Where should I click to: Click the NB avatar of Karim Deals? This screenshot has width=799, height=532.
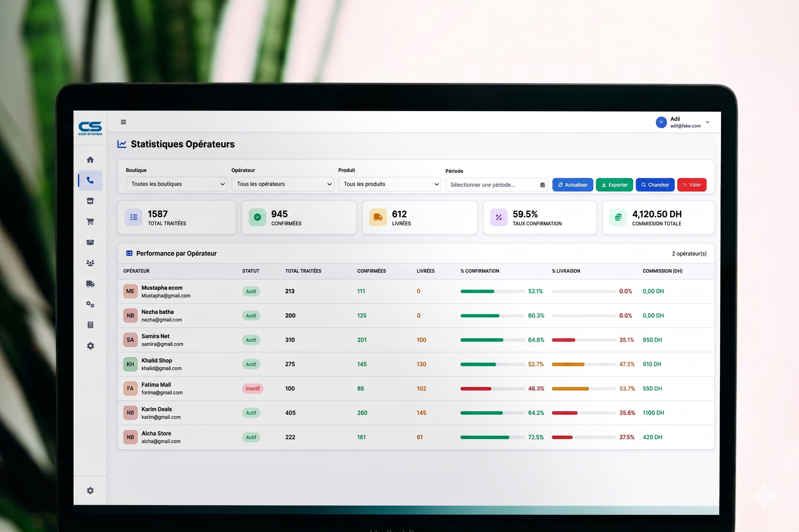point(130,413)
